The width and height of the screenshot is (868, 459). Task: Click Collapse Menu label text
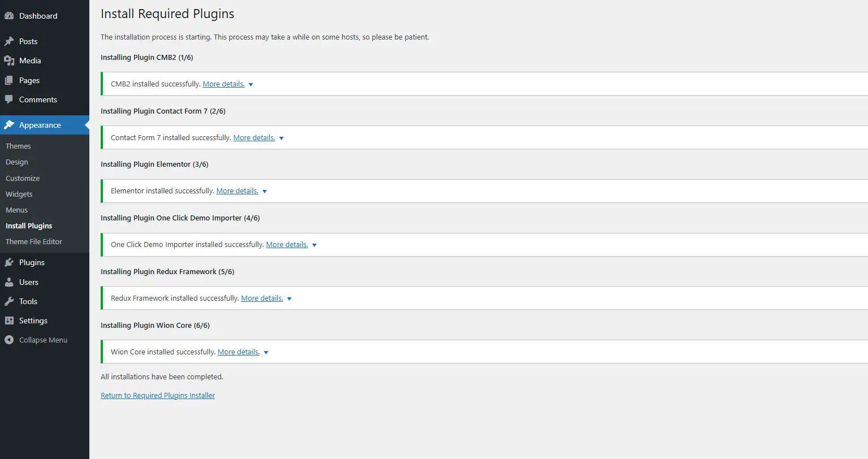click(43, 340)
